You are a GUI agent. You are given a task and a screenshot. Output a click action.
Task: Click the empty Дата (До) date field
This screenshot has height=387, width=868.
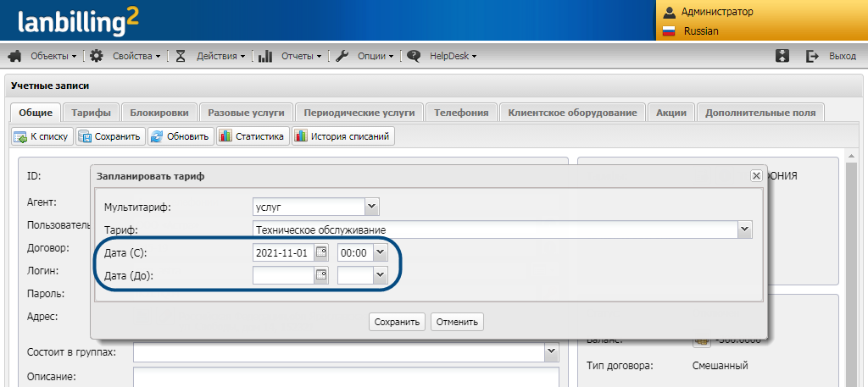(x=283, y=275)
